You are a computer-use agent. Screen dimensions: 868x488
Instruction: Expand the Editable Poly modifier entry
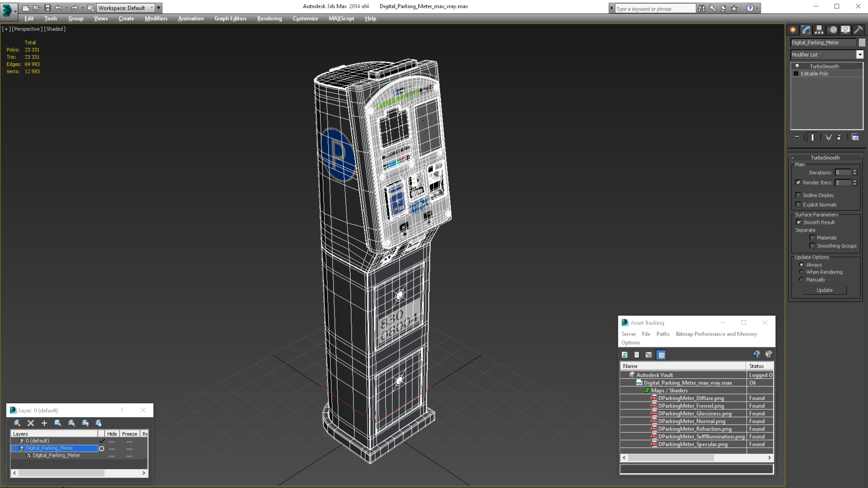[x=796, y=74]
